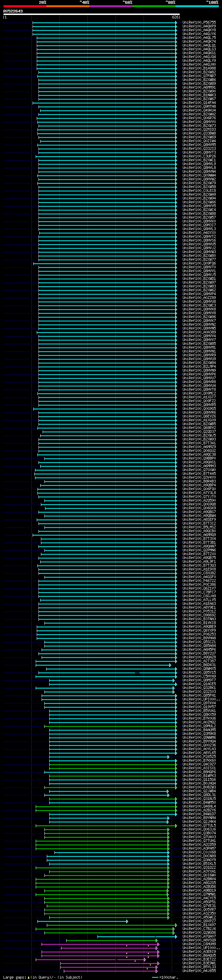
Task: Select the UniRef100_Q1ACE5 label
Action: (199, 685)
